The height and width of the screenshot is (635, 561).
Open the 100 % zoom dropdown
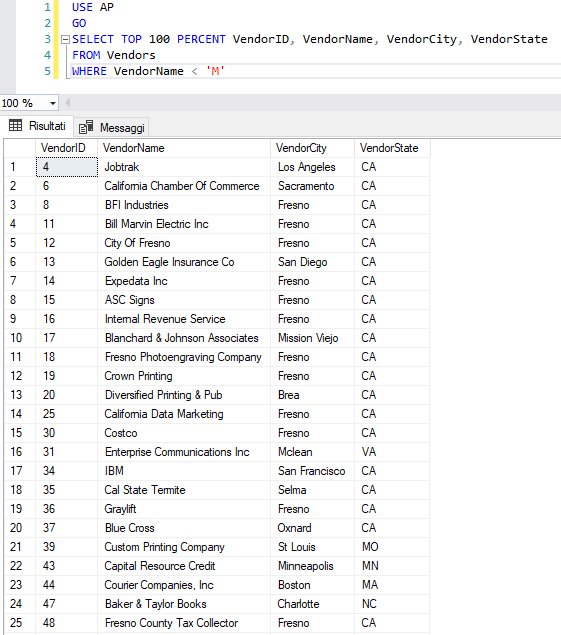pyautogui.click(x=53, y=103)
